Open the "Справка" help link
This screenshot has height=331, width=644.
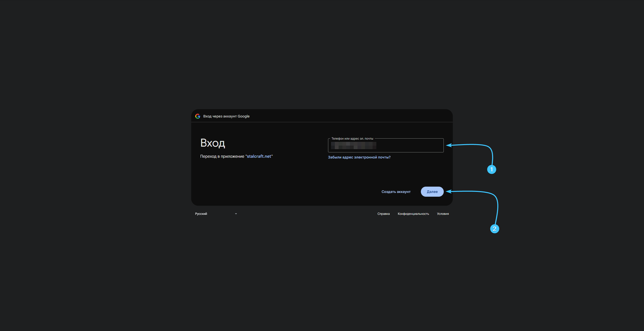(x=383, y=214)
